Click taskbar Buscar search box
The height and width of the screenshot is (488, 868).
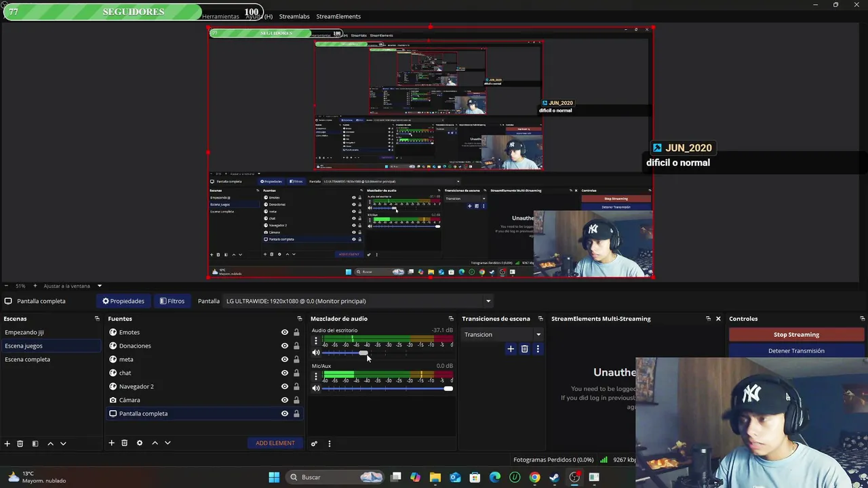tap(336, 477)
